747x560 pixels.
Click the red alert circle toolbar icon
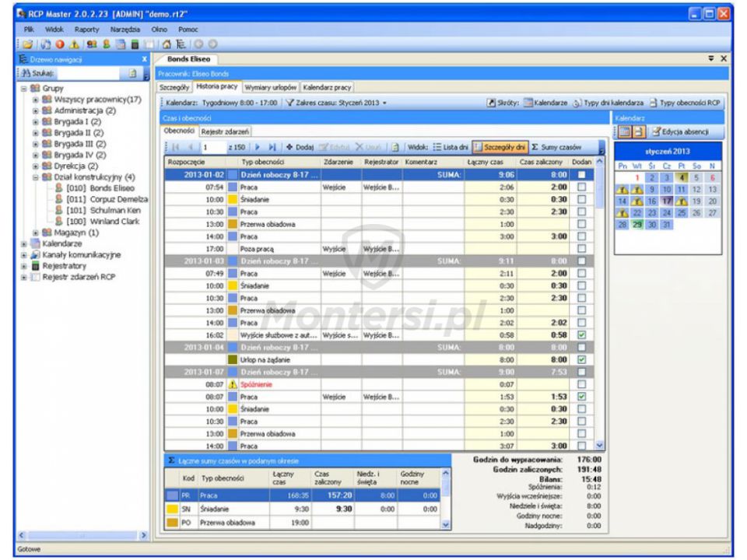tap(60, 44)
